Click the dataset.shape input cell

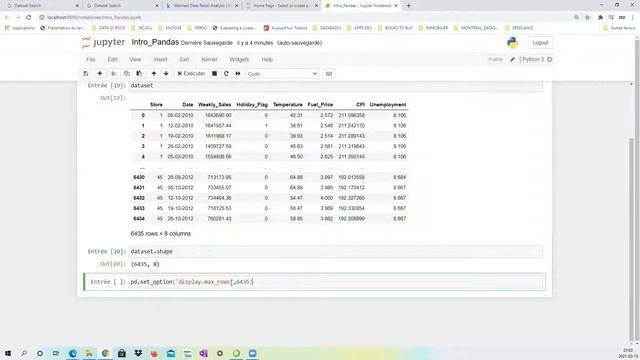336,252
